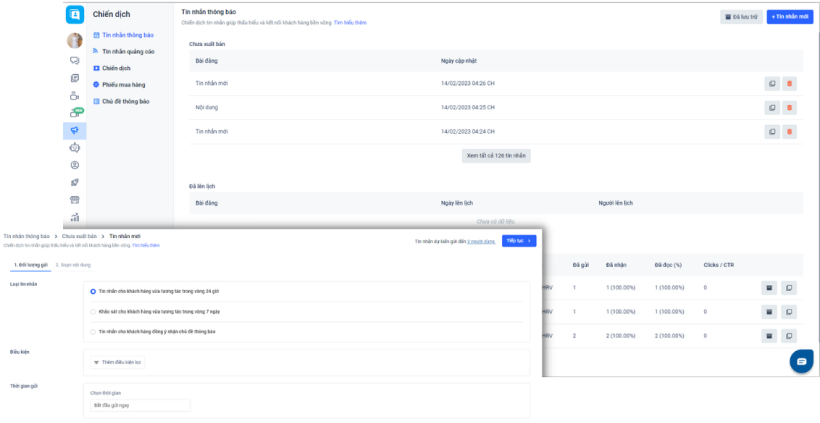Switch to '2. Soạn nội dung' tab
Screen dimensions: 820x423
(x=73, y=265)
